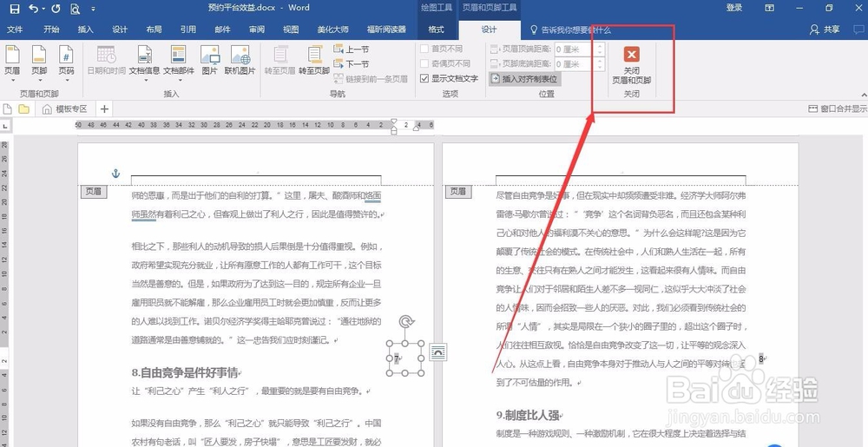This screenshot has width=868, height=447.
Task: Open the undo history dropdown arrow
Action: tap(43, 9)
